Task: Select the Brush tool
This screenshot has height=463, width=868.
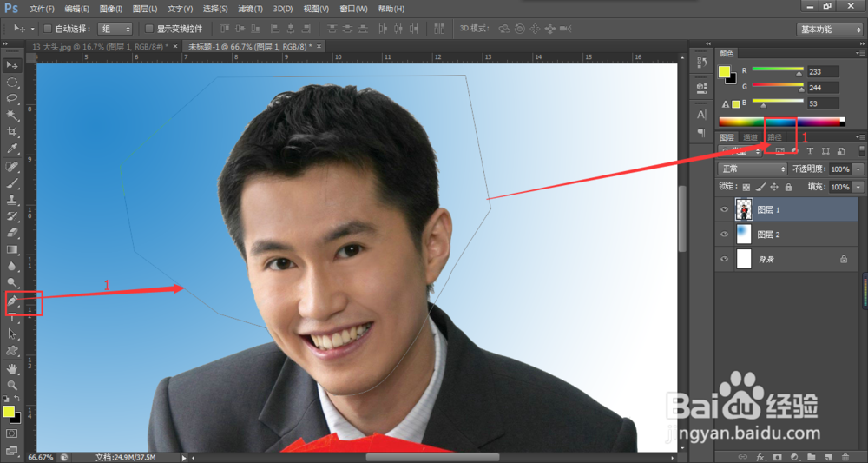Action: (12, 182)
